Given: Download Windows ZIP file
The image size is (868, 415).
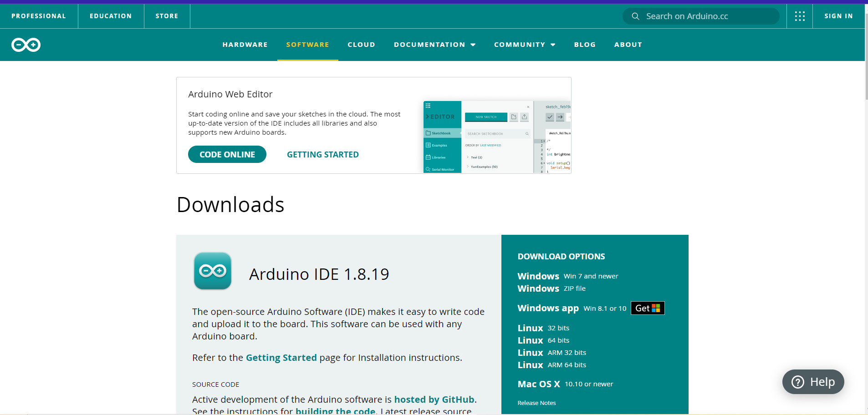Looking at the screenshot, I should (x=551, y=288).
